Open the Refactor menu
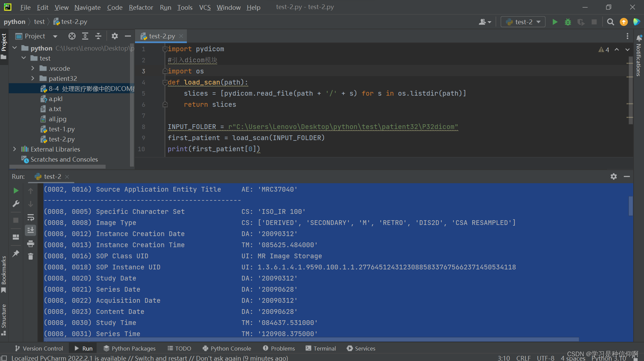 tap(141, 7)
